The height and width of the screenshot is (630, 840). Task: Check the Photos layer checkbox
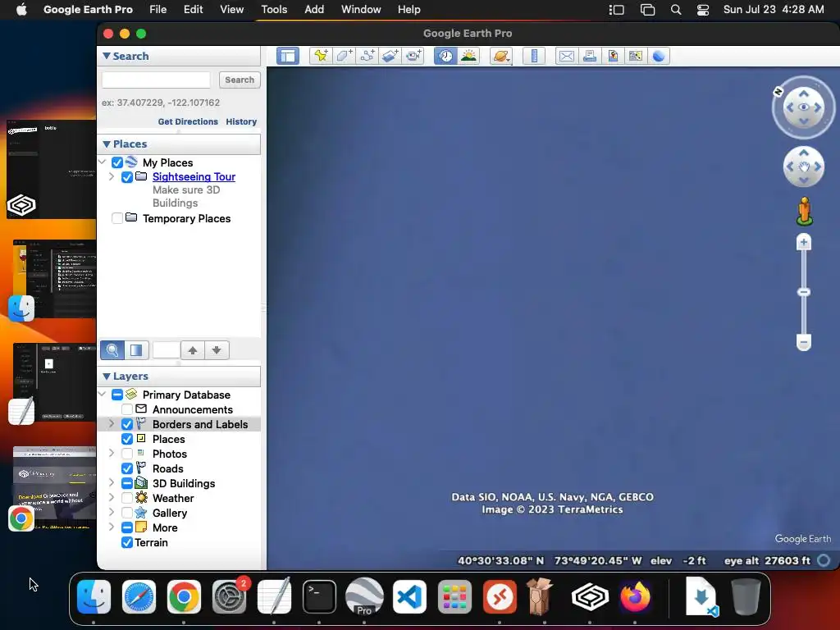coord(127,454)
